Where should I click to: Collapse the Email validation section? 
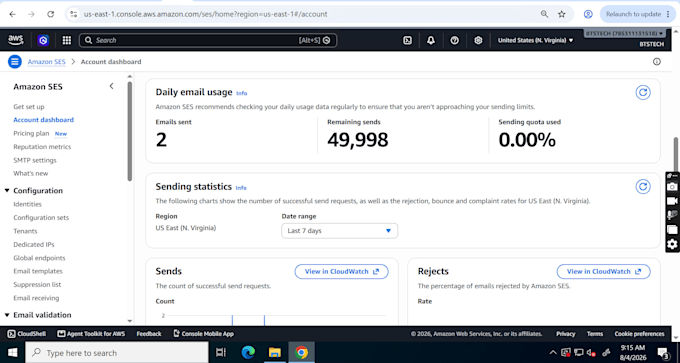7,315
